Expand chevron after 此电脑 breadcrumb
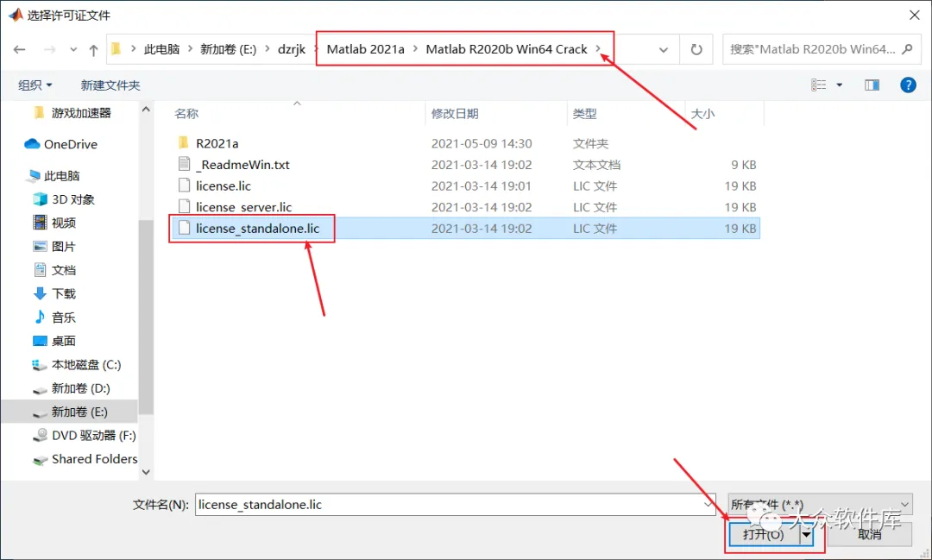Screen dimensions: 932x560 click(x=190, y=48)
